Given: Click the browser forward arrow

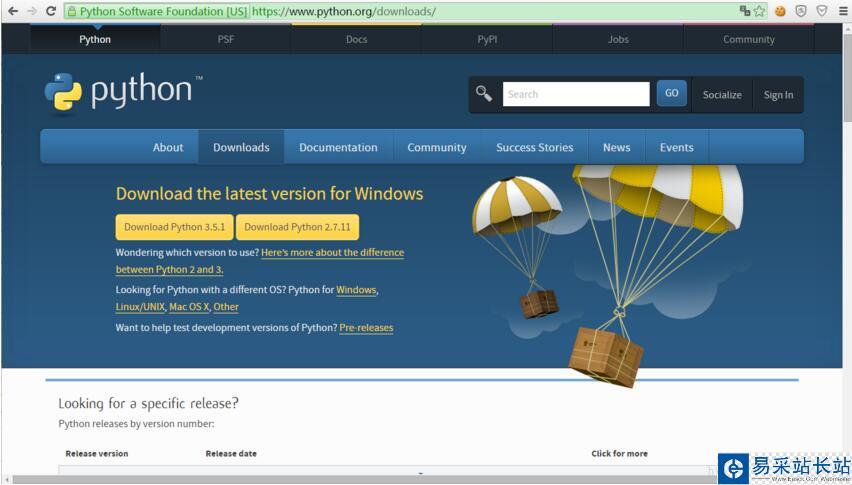Looking at the screenshot, I should 32,11.
